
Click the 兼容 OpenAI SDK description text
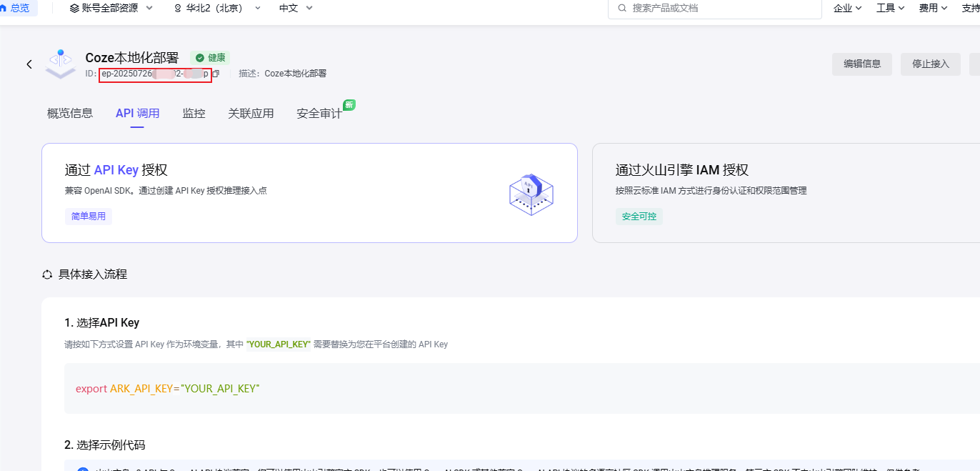tap(166, 191)
